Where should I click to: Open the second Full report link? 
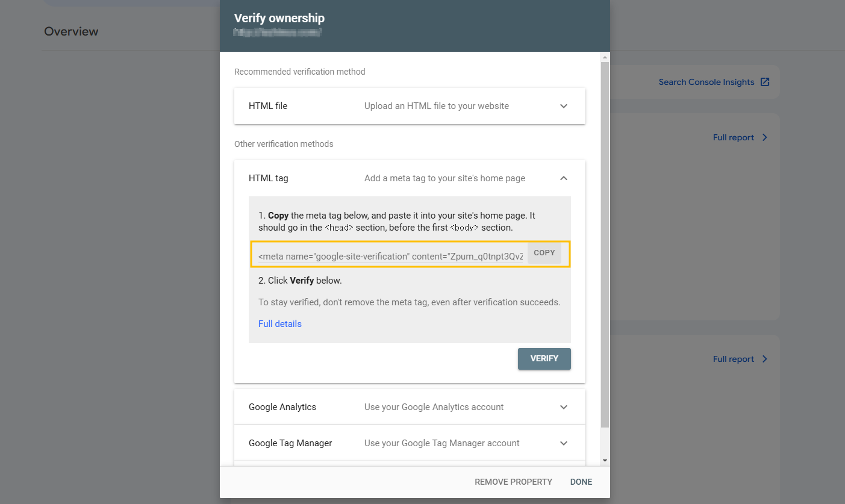pyautogui.click(x=734, y=359)
